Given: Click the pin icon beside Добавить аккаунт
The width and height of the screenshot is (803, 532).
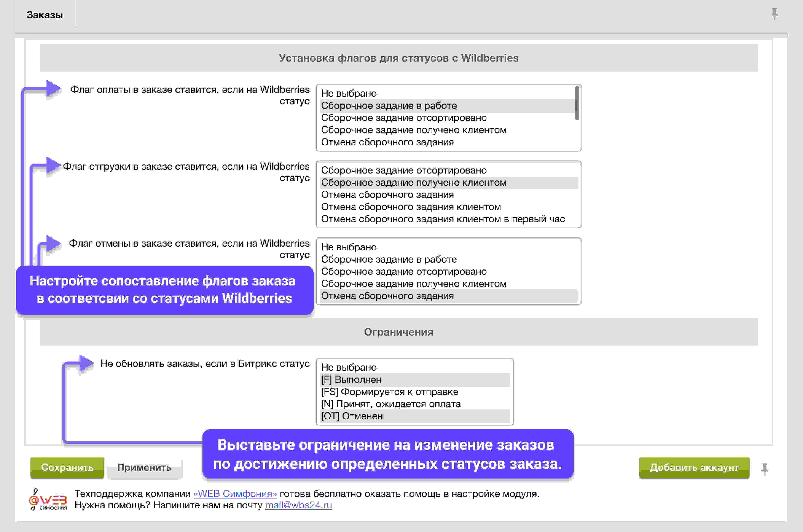Looking at the screenshot, I should click(764, 469).
